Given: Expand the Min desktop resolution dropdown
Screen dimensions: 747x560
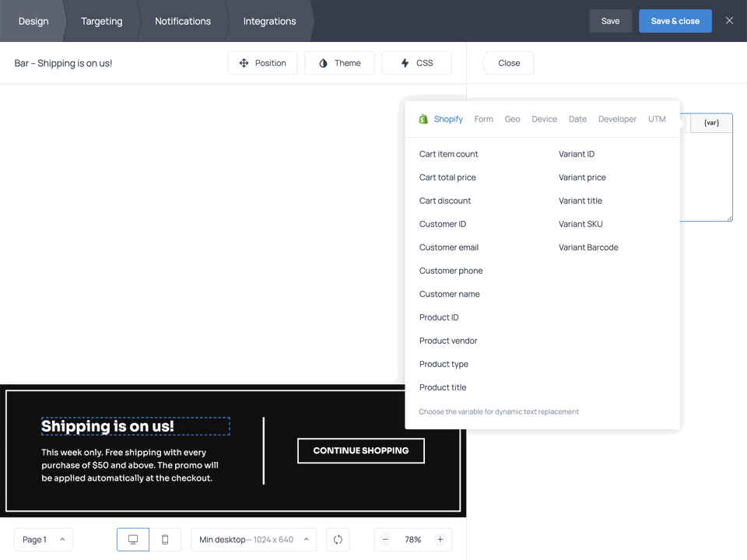Looking at the screenshot, I should pyautogui.click(x=253, y=539).
